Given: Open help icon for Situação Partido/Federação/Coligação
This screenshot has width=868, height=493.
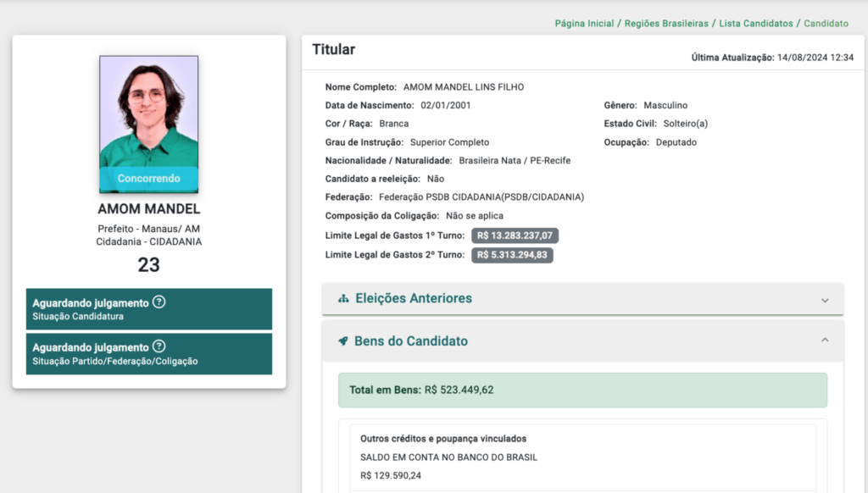Looking at the screenshot, I should (159, 346).
